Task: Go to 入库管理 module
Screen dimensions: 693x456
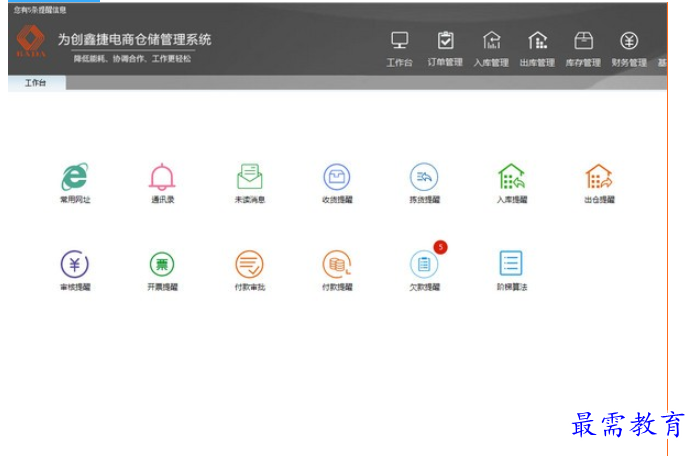Action: point(491,48)
